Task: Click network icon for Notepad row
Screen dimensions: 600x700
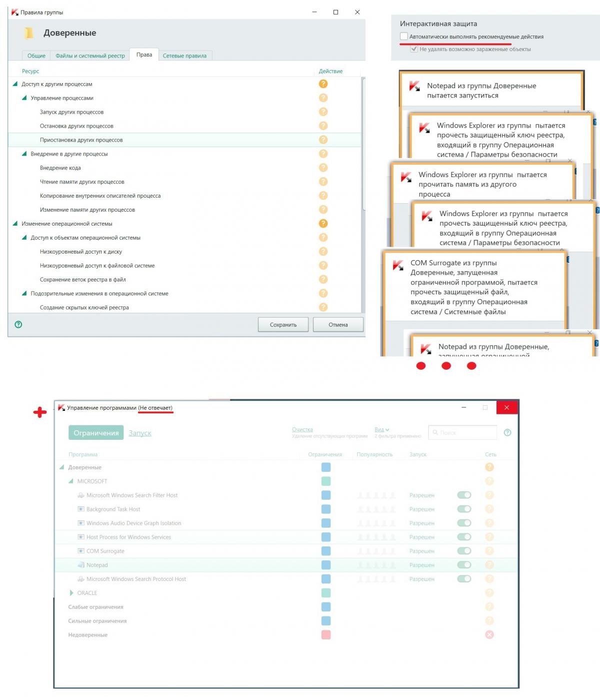Action: coord(489,565)
